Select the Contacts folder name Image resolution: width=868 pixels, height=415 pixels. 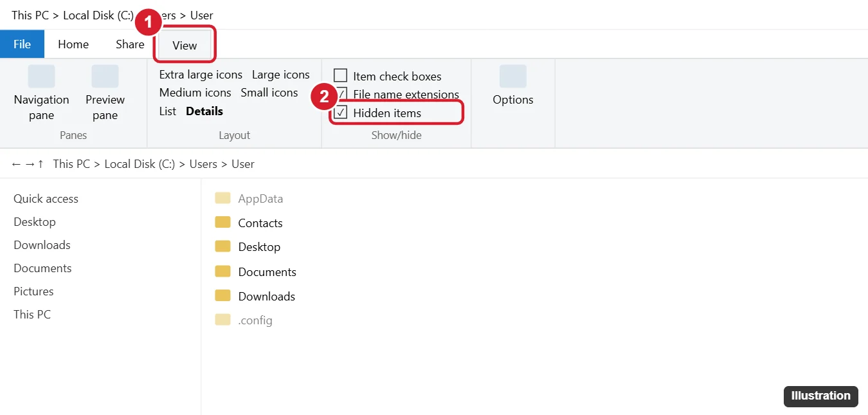(x=260, y=223)
